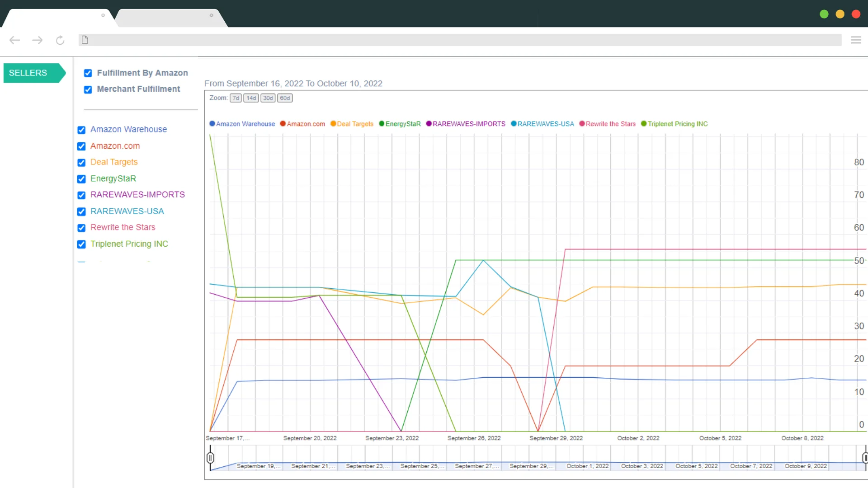Click the September 26 2022 chart marker
Viewport: 868px width, 488px height.
pos(475,438)
